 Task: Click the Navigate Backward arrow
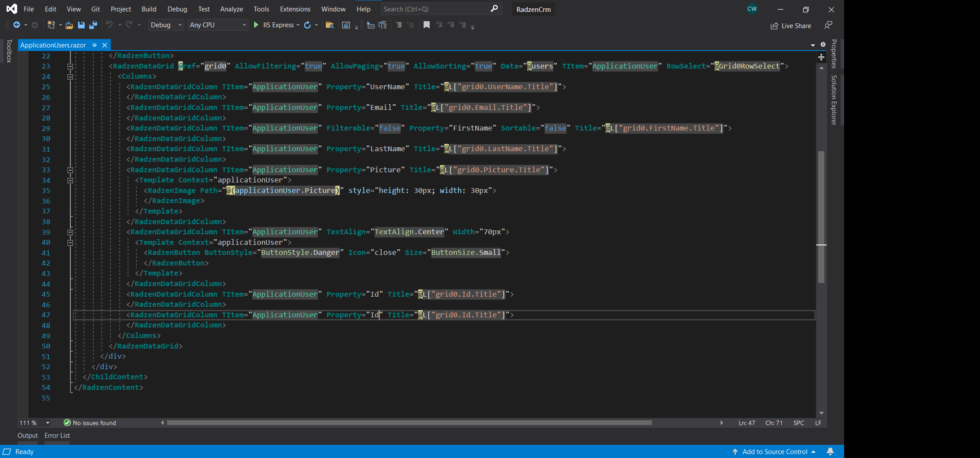pos(16,25)
